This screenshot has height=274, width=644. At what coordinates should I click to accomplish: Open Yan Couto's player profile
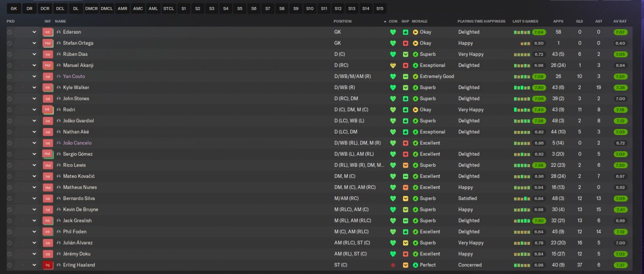(x=74, y=76)
